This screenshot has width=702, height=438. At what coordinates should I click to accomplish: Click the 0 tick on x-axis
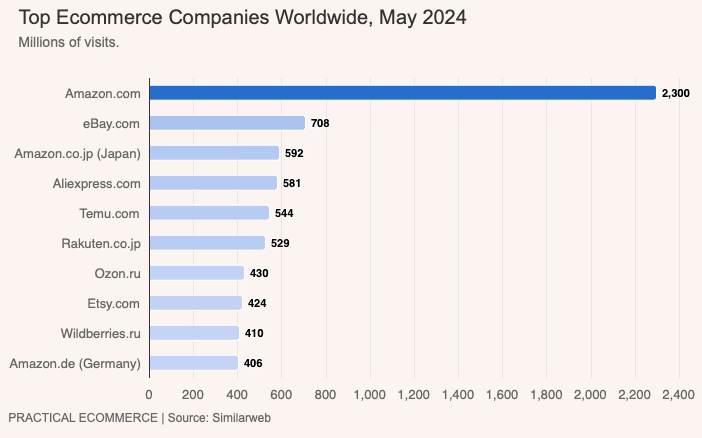pos(149,395)
